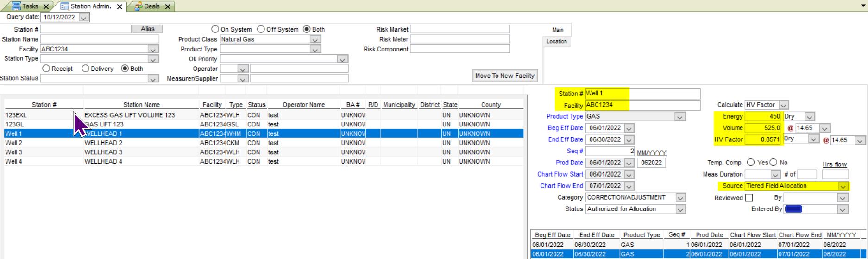Close the Tasks tab
Screen dimensions: 868x259
tap(46, 6)
